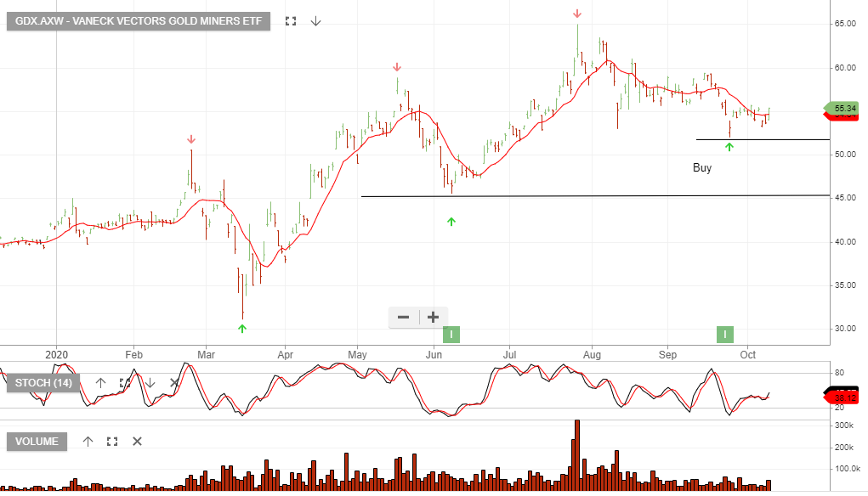This screenshot has height=496, width=868.
Task: Click the green buy arrow above 'Buy' label
Action: (729, 147)
